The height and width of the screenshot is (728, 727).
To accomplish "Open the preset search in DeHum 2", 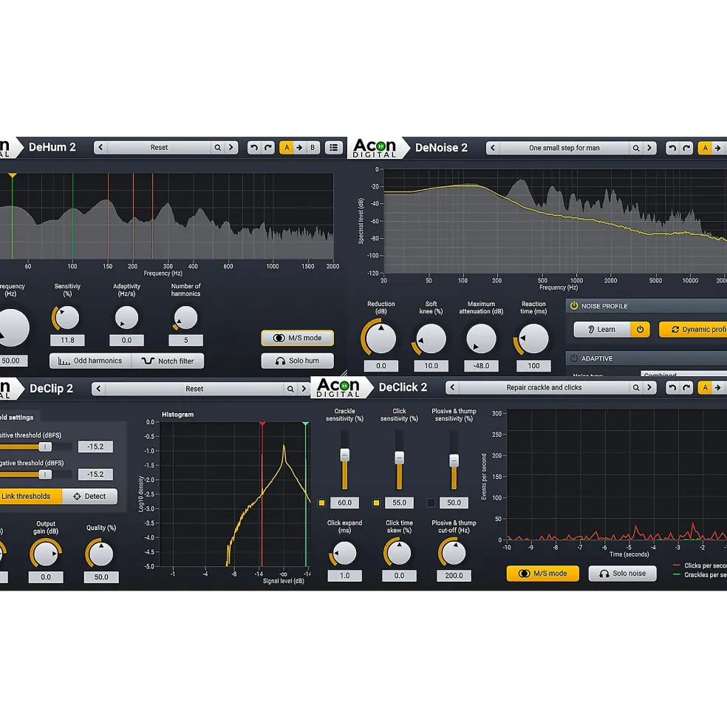I will tap(218, 148).
